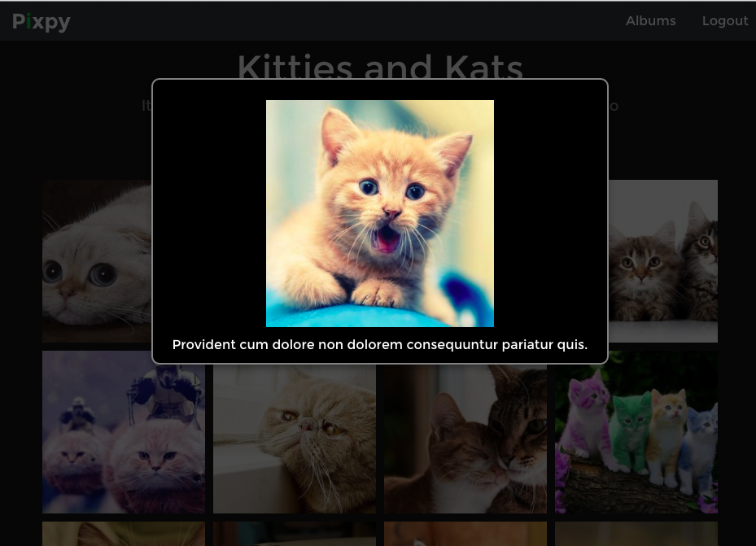Open the brown last bottom-row thumbnail
Screen dimensions: 756x546
(x=636, y=534)
